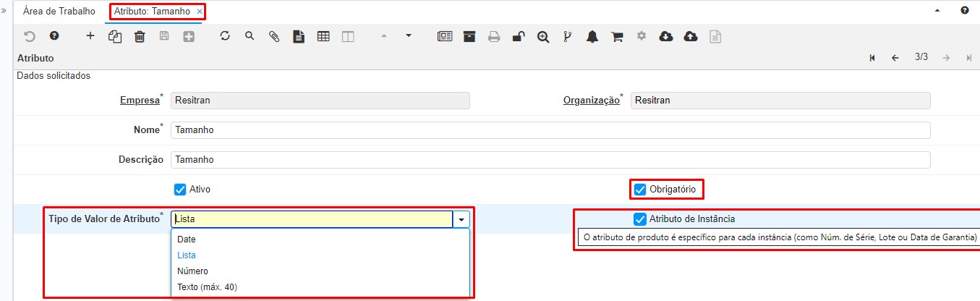Click the Tipo de Valor combo input
The image size is (980, 301).
(312, 219)
